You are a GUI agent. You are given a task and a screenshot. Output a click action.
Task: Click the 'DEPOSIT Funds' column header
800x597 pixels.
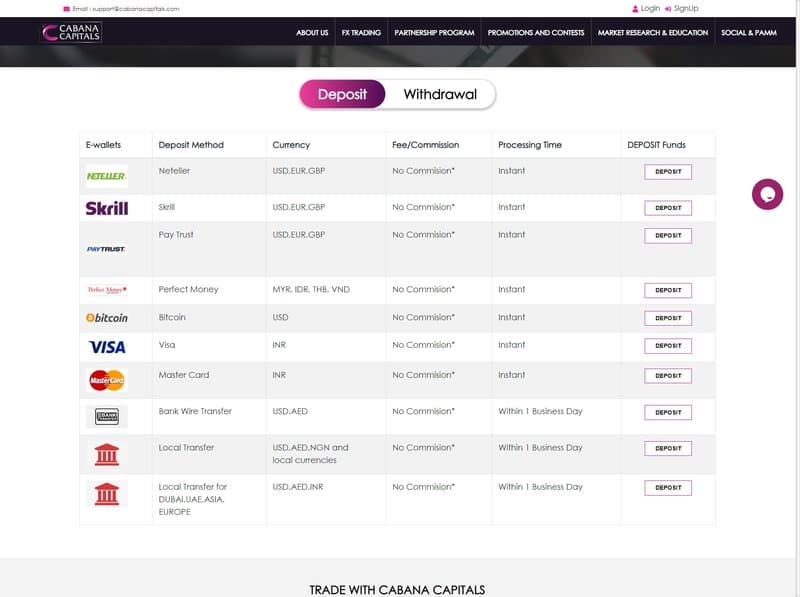656,145
